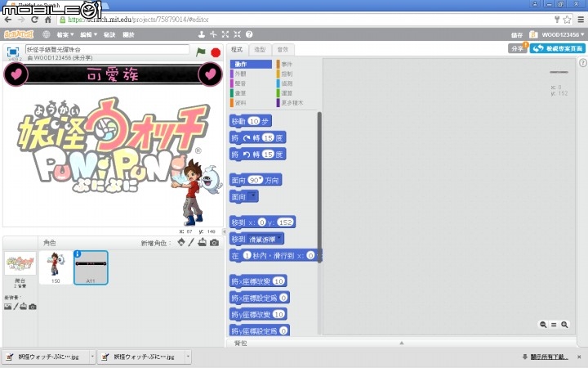Screen dimensions: 588x368
Task: Switch stage to full screen mode
Action: (13, 52)
